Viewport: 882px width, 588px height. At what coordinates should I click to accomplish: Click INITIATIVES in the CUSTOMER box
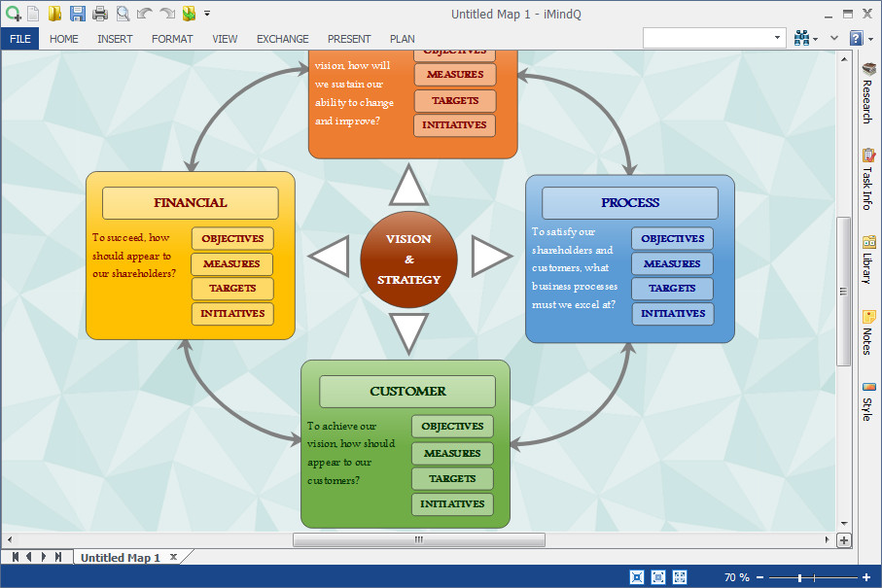pos(452,504)
